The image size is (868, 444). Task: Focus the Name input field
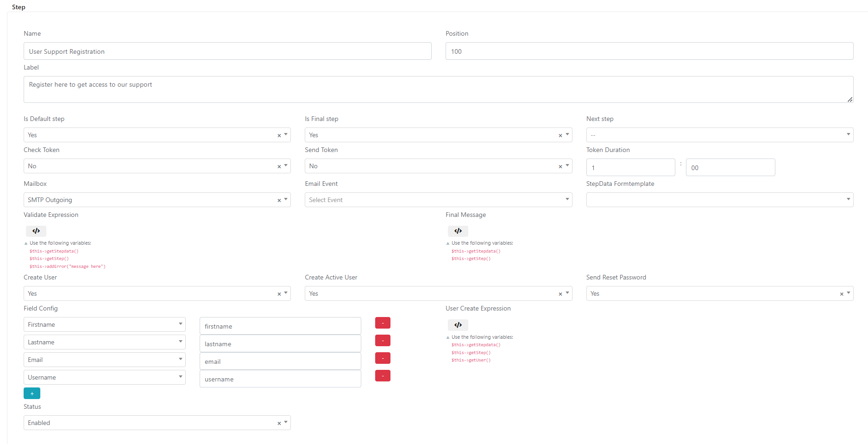click(x=227, y=51)
